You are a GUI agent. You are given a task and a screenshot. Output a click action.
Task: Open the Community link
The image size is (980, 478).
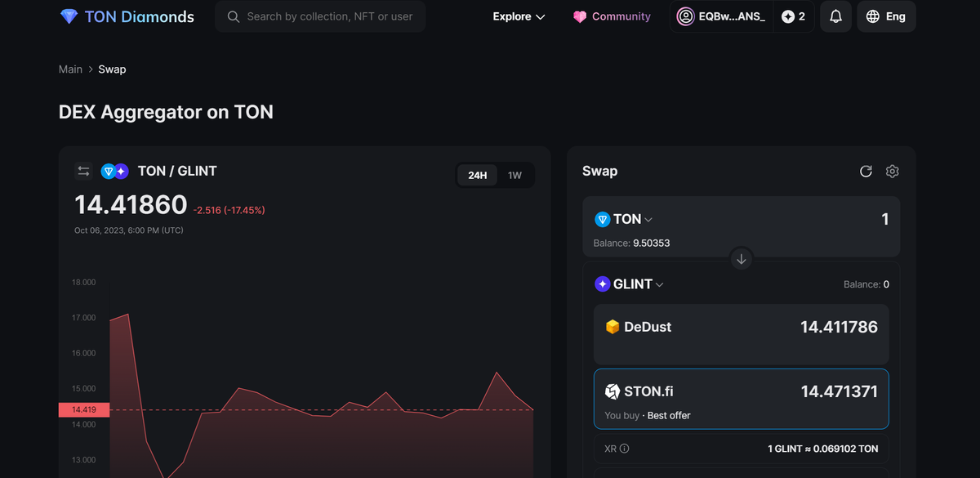coord(612,16)
